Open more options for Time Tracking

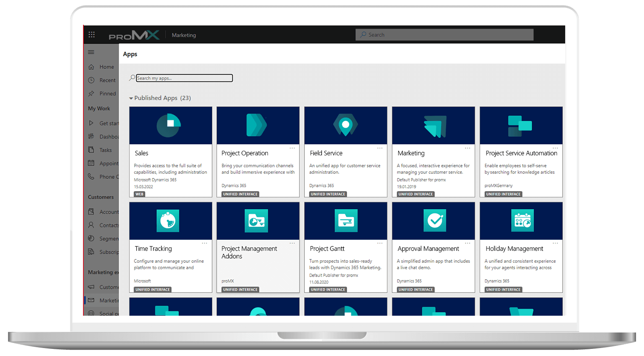click(x=205, y=243)
